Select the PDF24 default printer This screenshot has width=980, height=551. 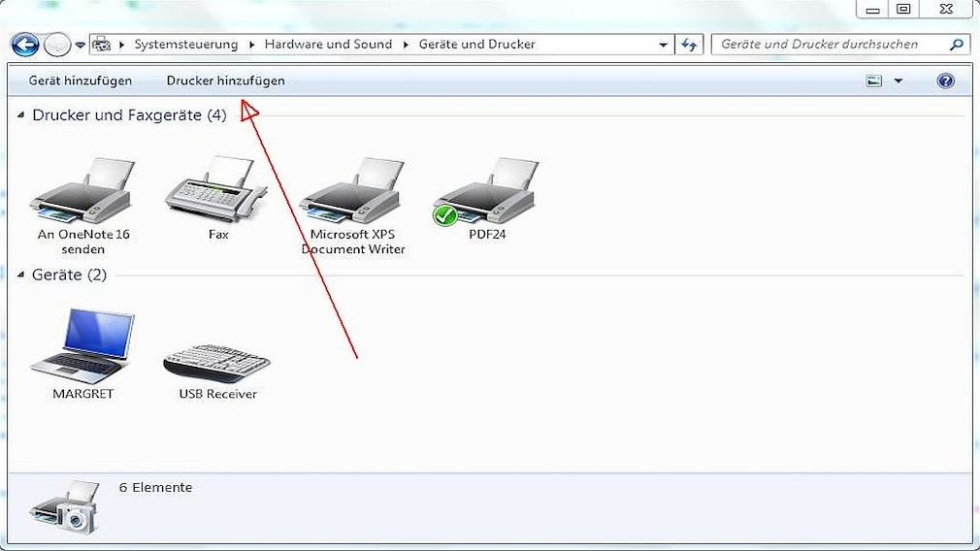click(x=486, y=191)
